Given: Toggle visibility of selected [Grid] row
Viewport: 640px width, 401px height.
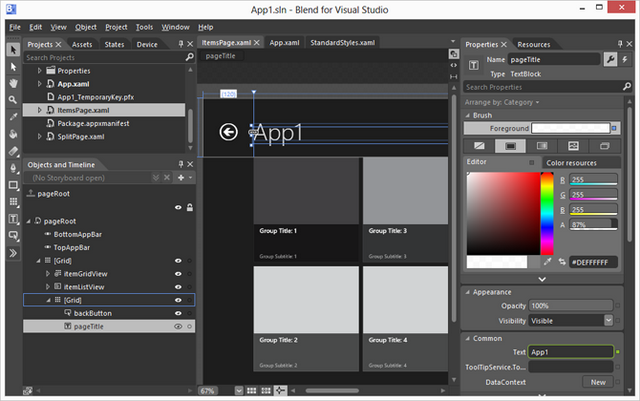Looking at the screenshot, I should click(x=178, y=300).
